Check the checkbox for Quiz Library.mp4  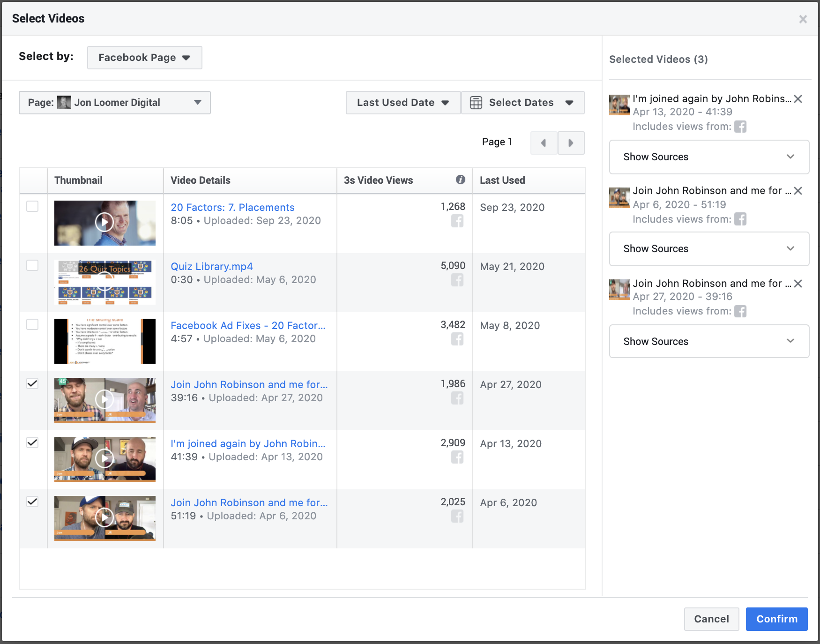(32, 265)
